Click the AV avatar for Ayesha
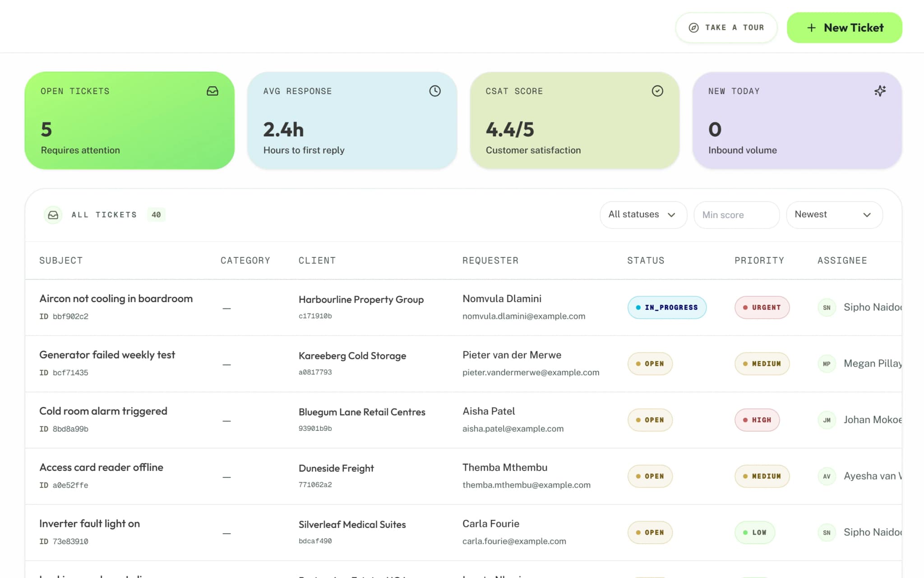Screen dimensions: 924x578 tap(827, 476)
